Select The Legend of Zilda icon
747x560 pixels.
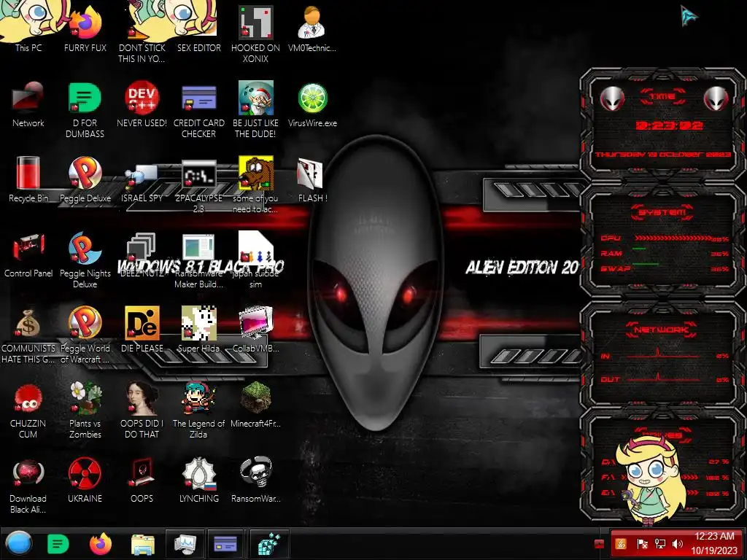tap(198, 410)
